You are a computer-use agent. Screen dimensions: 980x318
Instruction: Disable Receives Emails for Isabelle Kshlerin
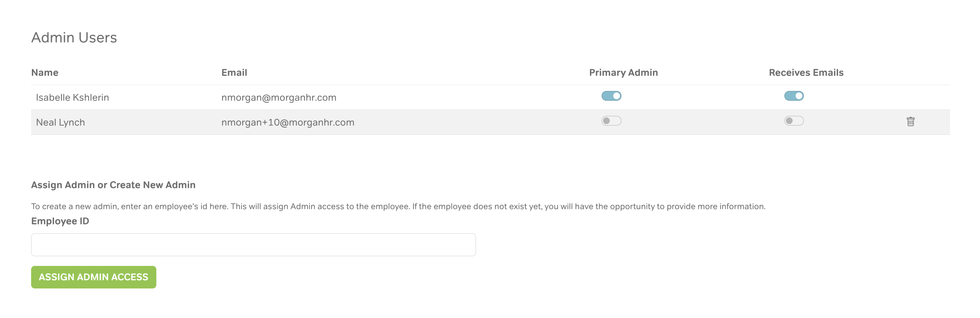[x=794, y=96]
